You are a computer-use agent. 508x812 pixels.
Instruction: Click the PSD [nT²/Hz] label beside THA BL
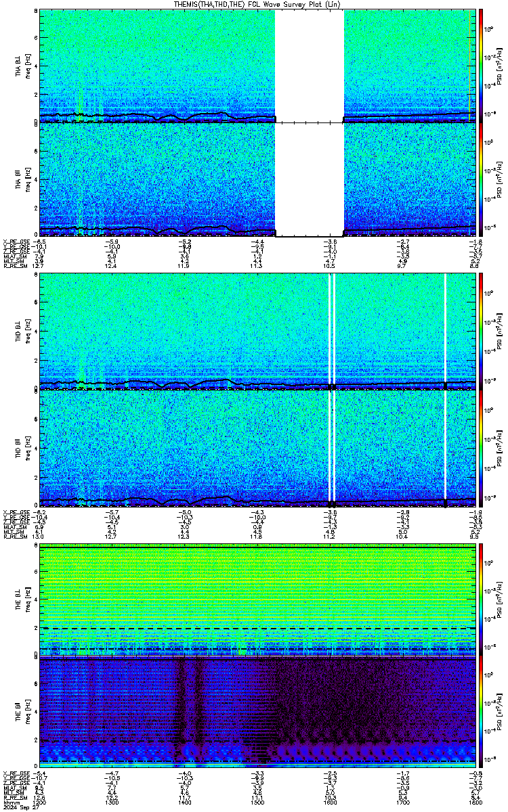[x=499, y=66]
